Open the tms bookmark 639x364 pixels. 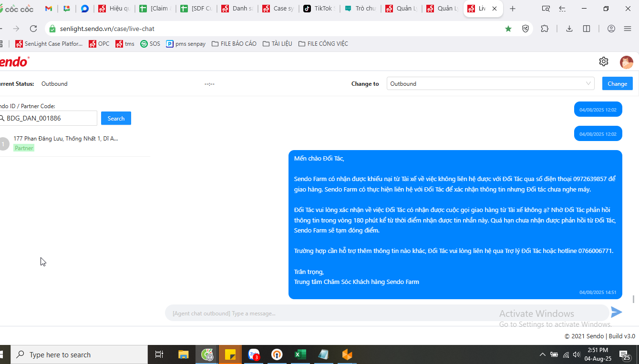click(x=125, y=44)
